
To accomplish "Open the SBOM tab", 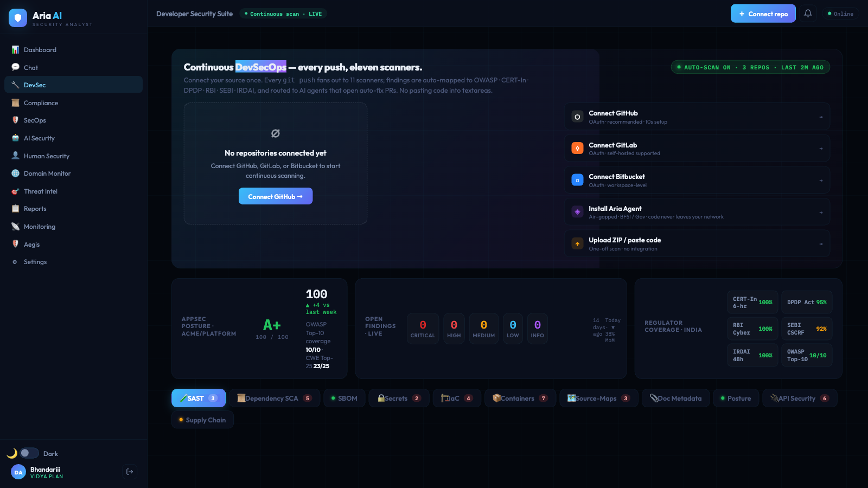I will [344, 398].
